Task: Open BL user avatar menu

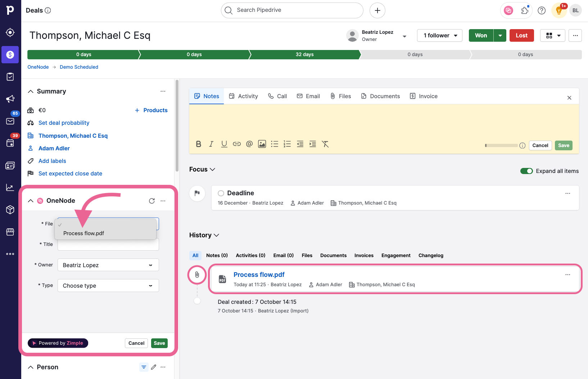Action: point(576,10)
